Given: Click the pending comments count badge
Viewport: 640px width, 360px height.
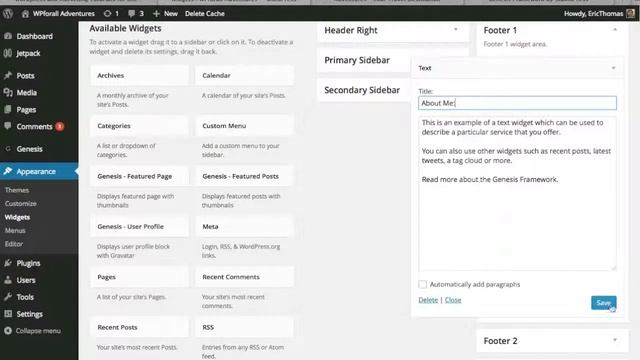Looking at the screenshot, I should click(x=60, y=127).
